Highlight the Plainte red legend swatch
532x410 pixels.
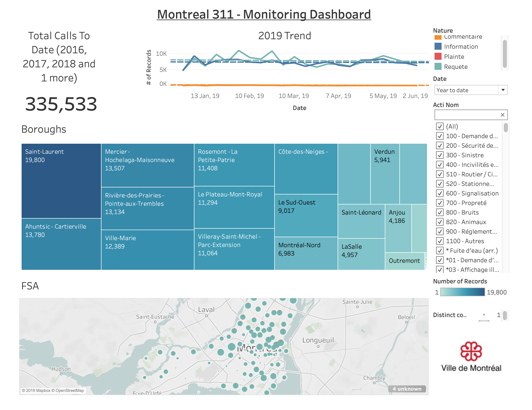(x=438, y=57)
